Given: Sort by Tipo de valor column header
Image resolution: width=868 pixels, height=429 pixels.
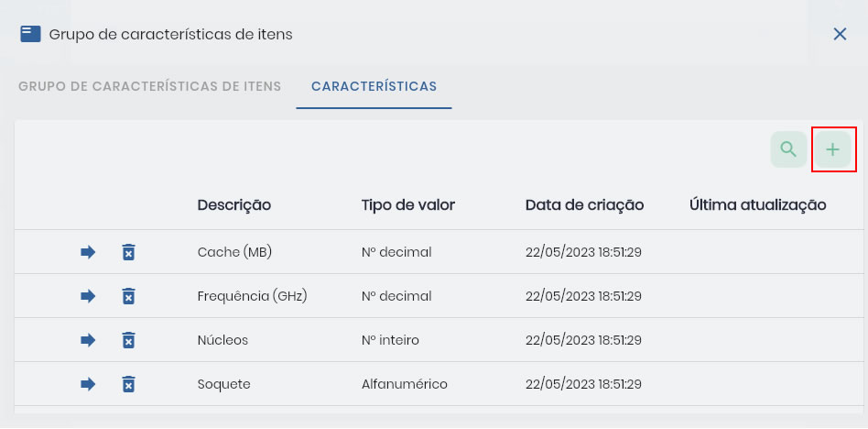Looking at the screenshot, I should click(x=408, y=205).
